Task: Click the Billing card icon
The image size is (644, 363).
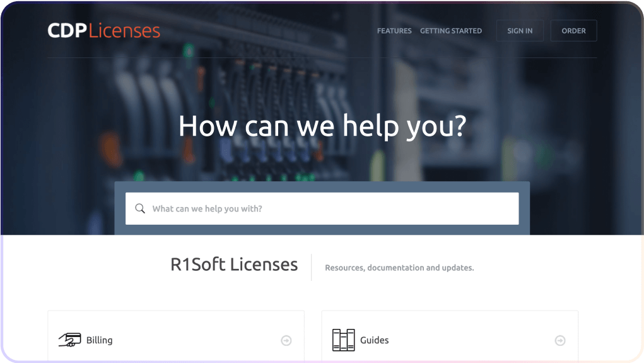Action: coord(70,340)
